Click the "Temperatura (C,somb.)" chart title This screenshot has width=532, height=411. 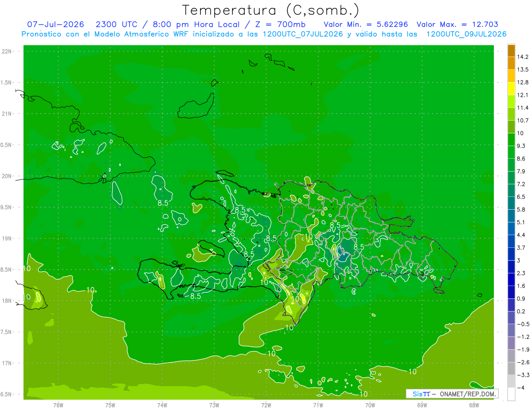click(x=271, y=10)
